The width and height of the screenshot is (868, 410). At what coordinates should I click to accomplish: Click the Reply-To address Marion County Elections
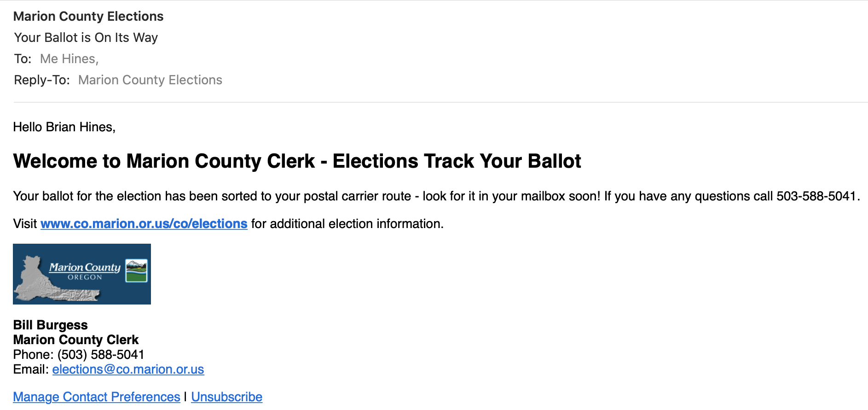150,80
